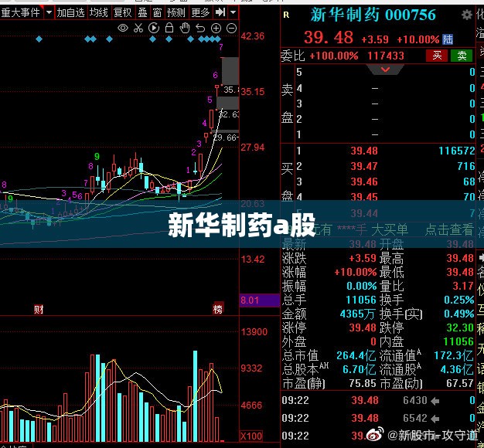Click 加自选 to add to watchlist
The width and height of the screenshot is (484, 448).
pyautogui.click(x=70, y=12)
